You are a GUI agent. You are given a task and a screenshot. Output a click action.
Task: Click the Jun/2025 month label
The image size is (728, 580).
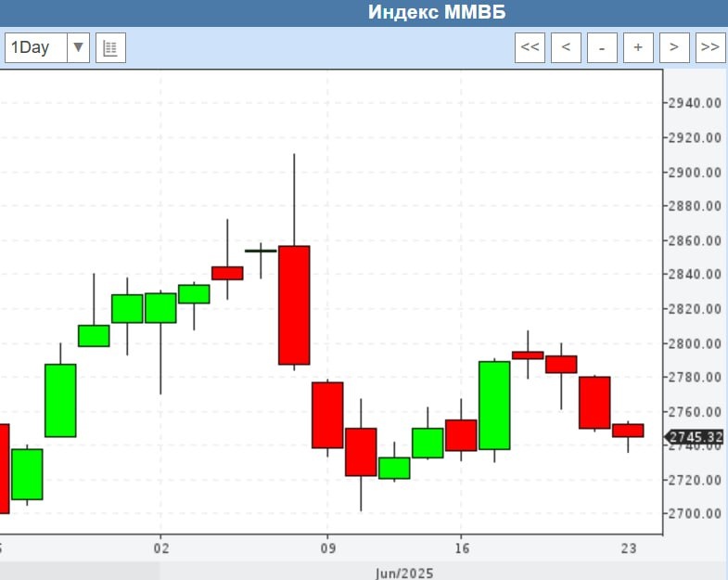[404, 574]
